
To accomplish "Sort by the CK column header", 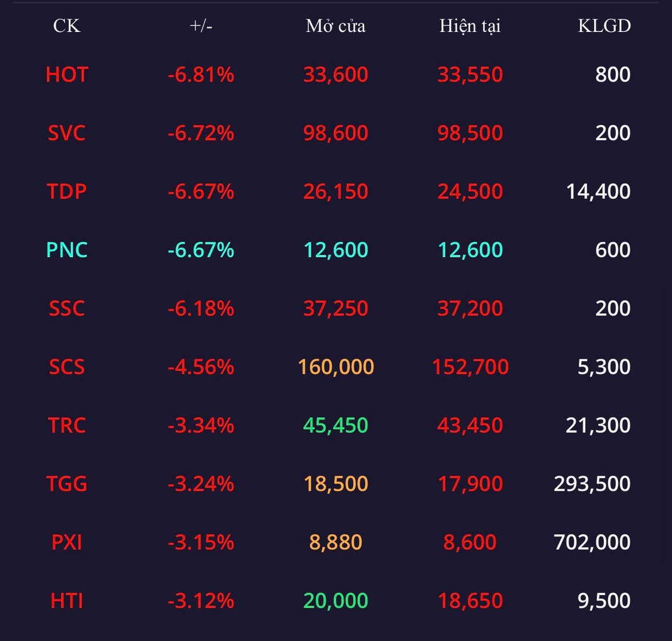I will point(66,26).
